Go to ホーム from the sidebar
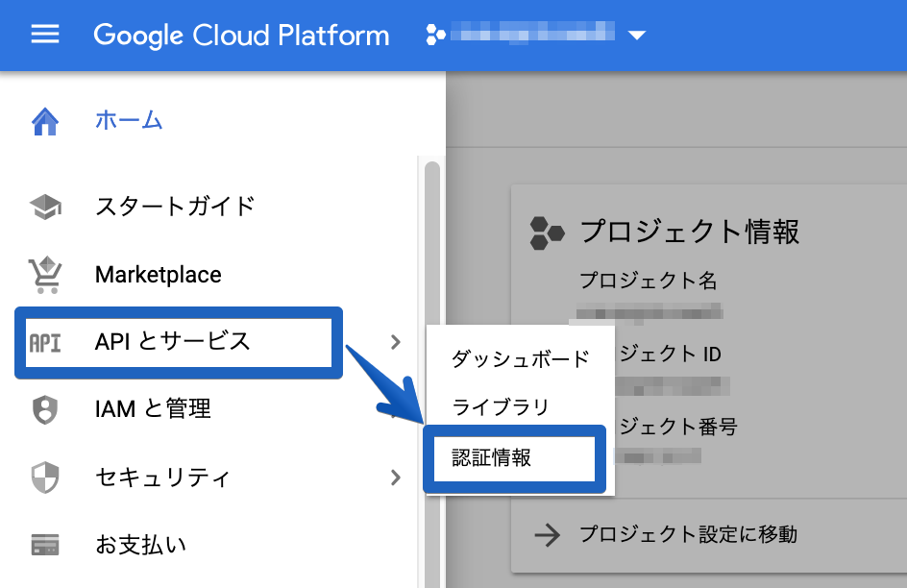Viewport: 907px width, 588px height. (128, 122)
